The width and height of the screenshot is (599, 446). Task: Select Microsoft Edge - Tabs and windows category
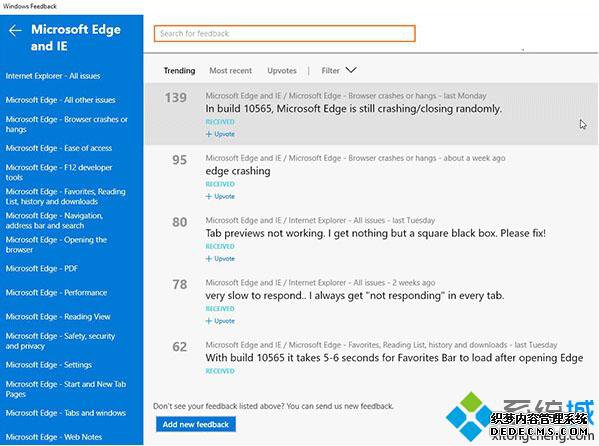click(x=66, y=413)
